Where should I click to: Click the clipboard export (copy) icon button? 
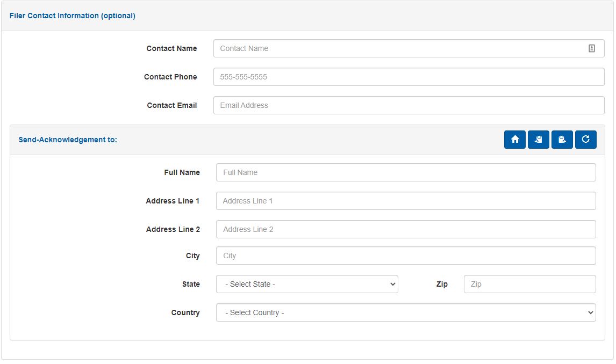click(562, 140)
